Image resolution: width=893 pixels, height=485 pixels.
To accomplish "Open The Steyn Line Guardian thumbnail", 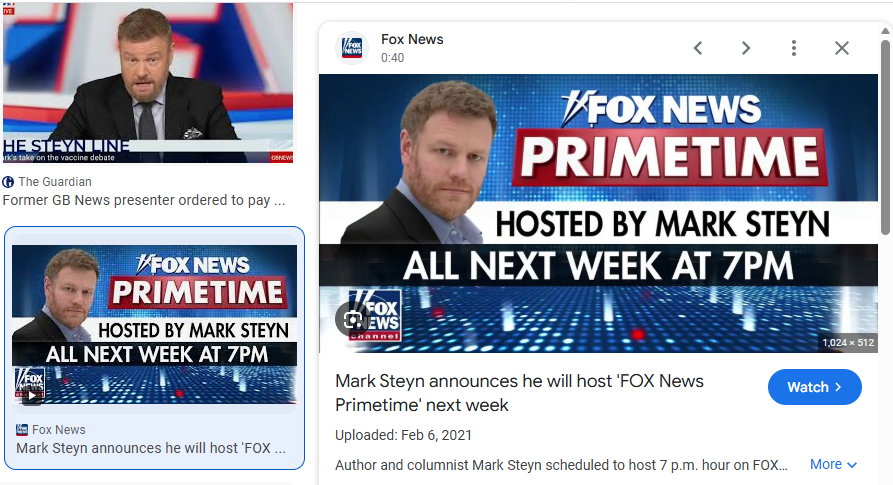I will (148, 83).
